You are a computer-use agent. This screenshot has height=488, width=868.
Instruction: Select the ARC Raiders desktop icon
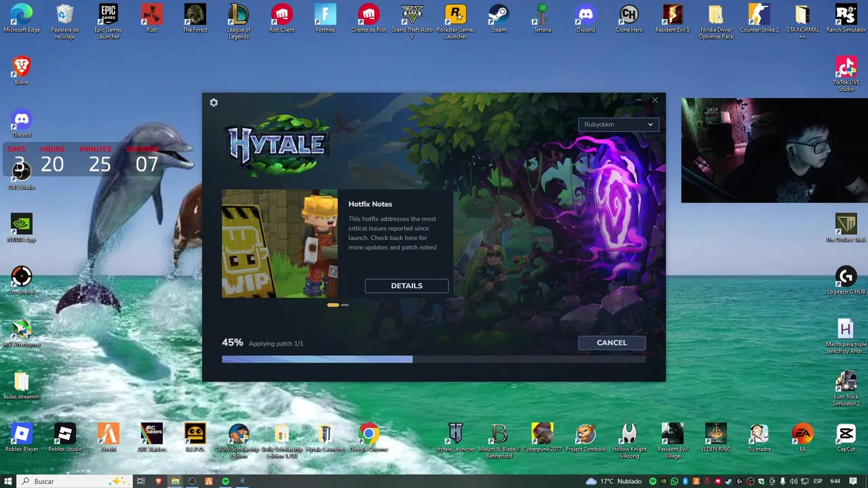(152, 437)
